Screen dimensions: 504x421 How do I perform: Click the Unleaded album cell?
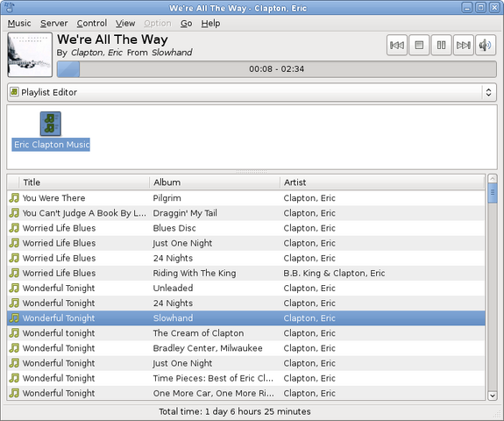[173, 288]
